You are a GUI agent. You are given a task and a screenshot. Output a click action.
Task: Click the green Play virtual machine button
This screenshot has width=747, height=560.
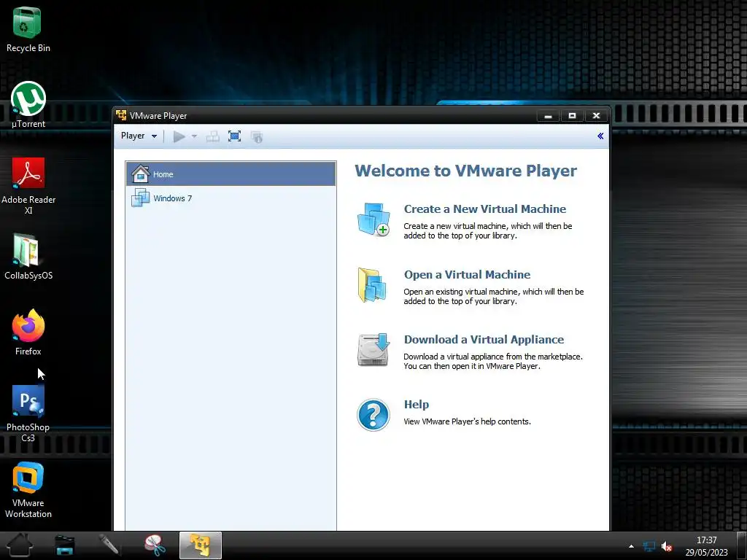click(179, 136)
